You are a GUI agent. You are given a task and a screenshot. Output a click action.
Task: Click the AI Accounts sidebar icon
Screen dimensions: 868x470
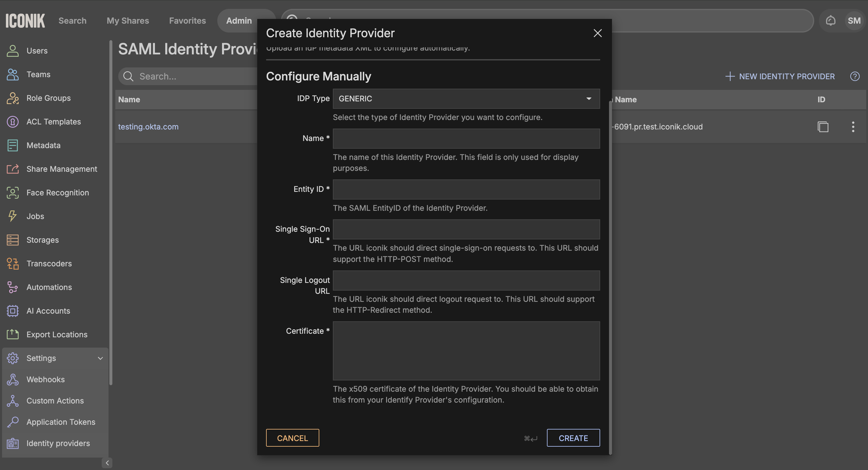[x=12, y=311]
